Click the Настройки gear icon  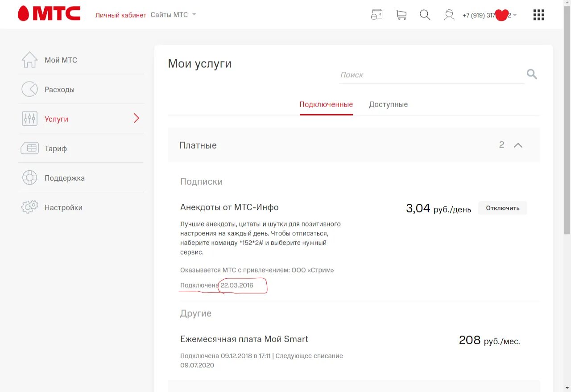coord(29,207)
